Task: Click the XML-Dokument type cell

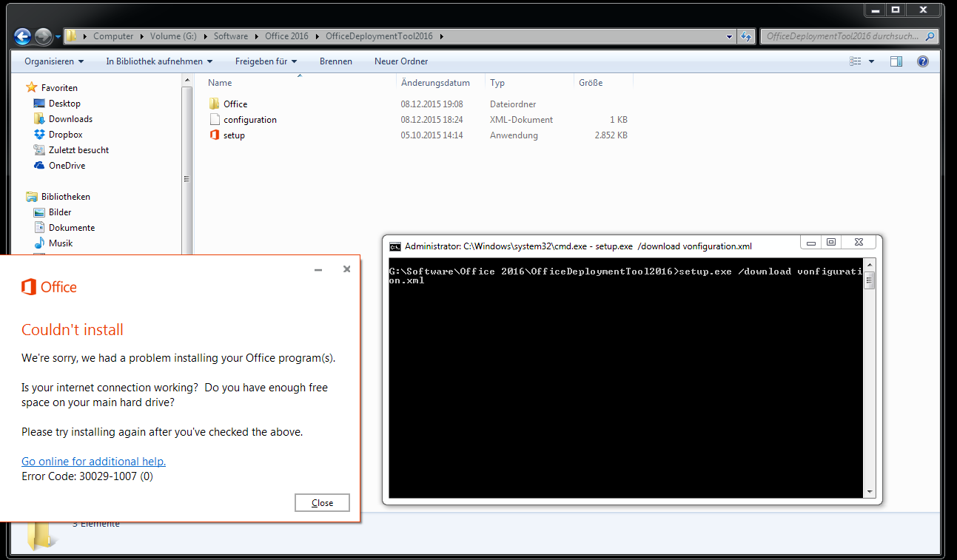Action: (521, 120)
